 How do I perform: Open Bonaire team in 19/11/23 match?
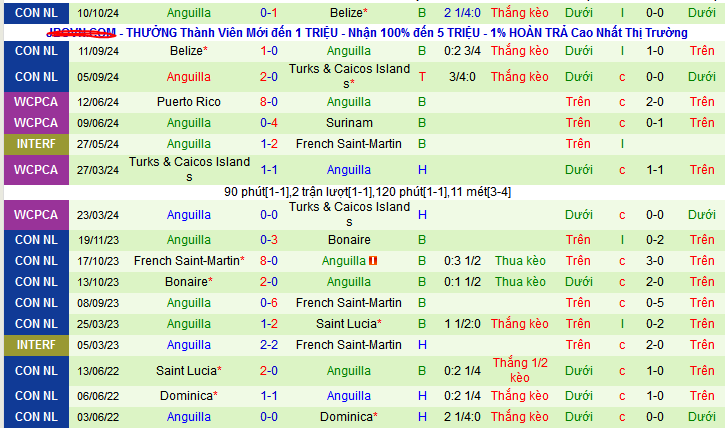[x=349, y=240]
